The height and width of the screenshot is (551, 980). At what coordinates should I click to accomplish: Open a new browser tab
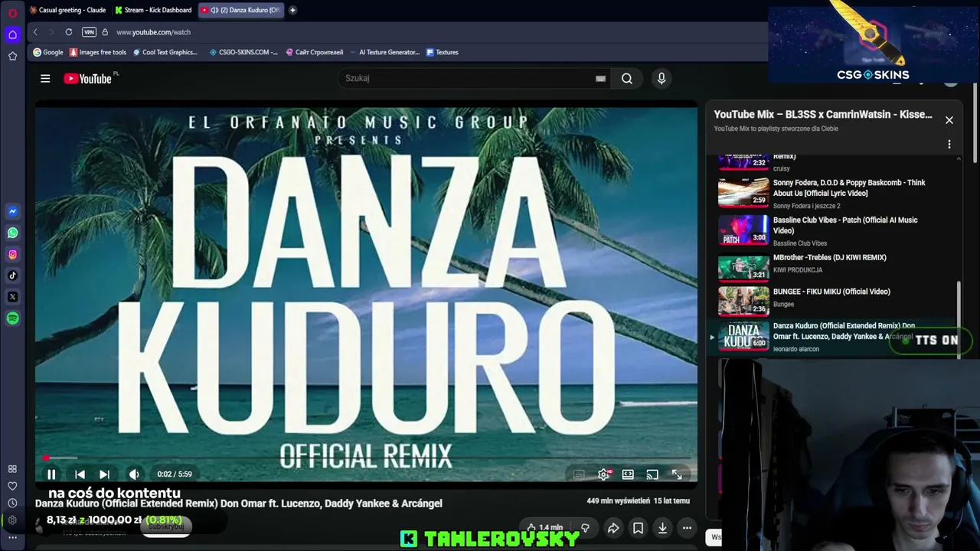(x=292, y=10)
